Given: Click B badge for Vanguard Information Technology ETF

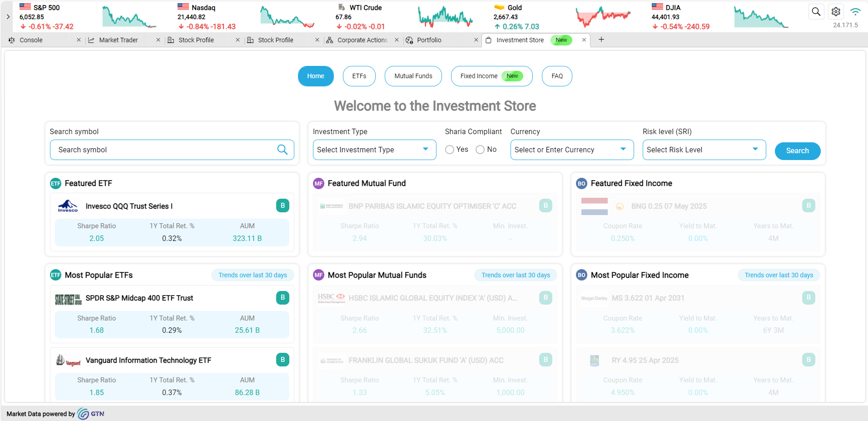Looking at the screenshot, I should coord(283,360).
